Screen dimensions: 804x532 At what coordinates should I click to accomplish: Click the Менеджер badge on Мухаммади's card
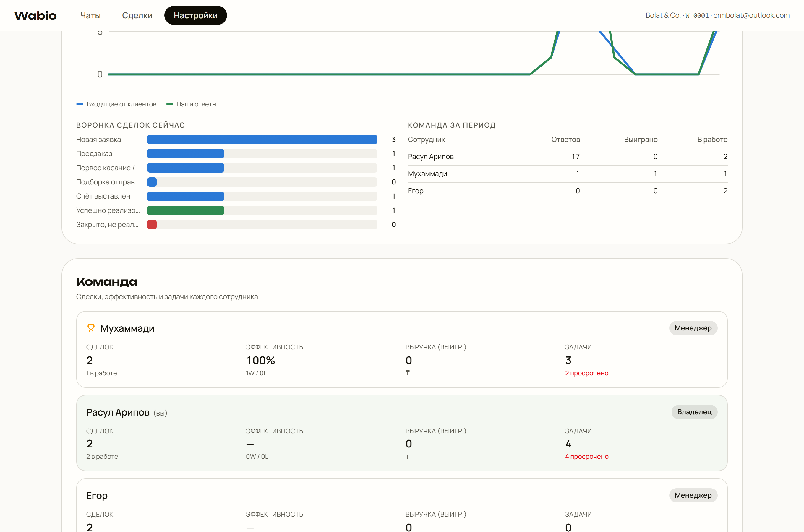pyautogui.click(x=693, y=328)
